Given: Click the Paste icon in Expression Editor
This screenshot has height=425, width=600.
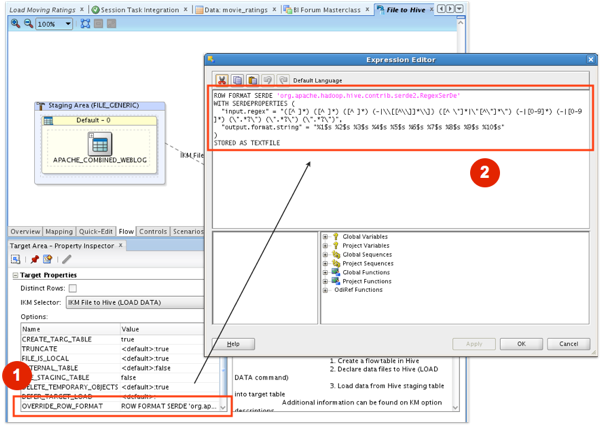Looking at the screenshot, I should (252, 80).
